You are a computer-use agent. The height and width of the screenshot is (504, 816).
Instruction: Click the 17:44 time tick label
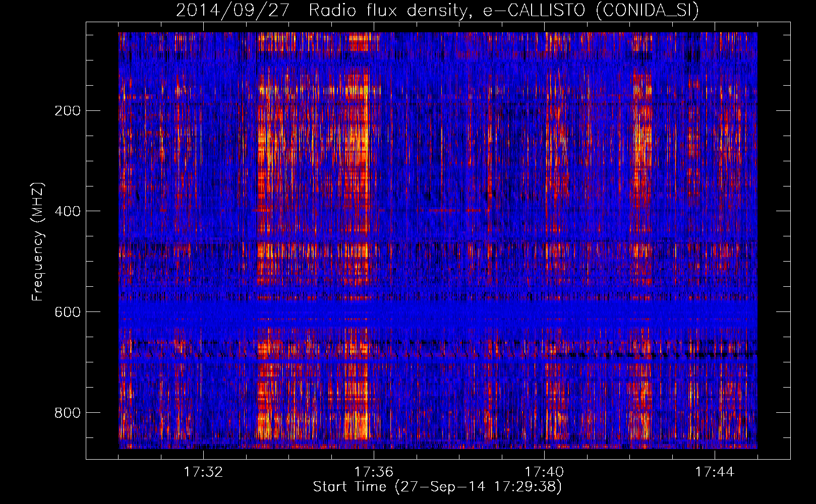click(x=715, y=472)
